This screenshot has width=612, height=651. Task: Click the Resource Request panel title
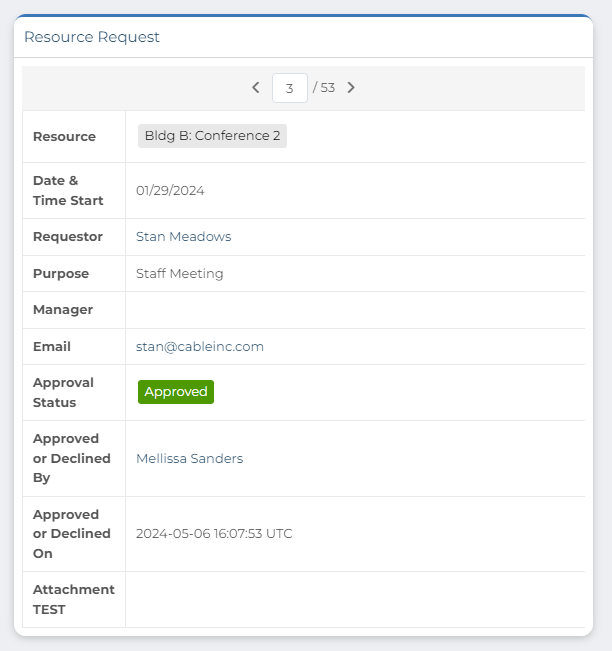click(92, 37)
